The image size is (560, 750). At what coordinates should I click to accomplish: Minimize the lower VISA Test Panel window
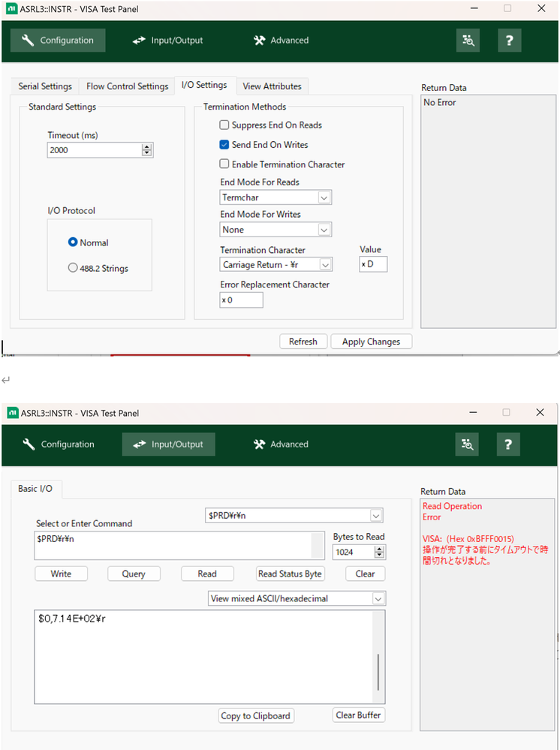pos(473,412)
